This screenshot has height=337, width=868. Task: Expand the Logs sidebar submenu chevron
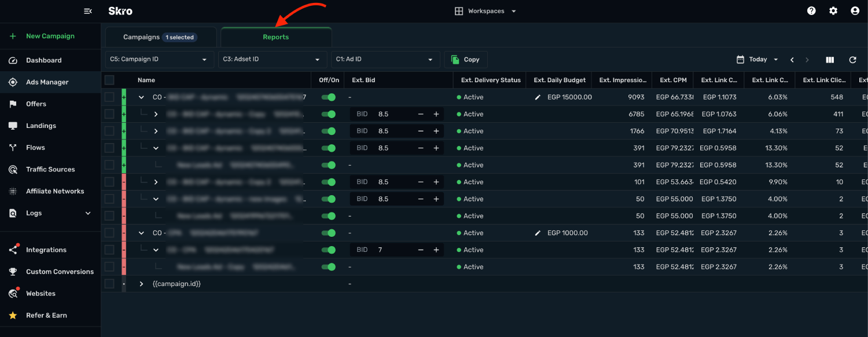[88, 213]
